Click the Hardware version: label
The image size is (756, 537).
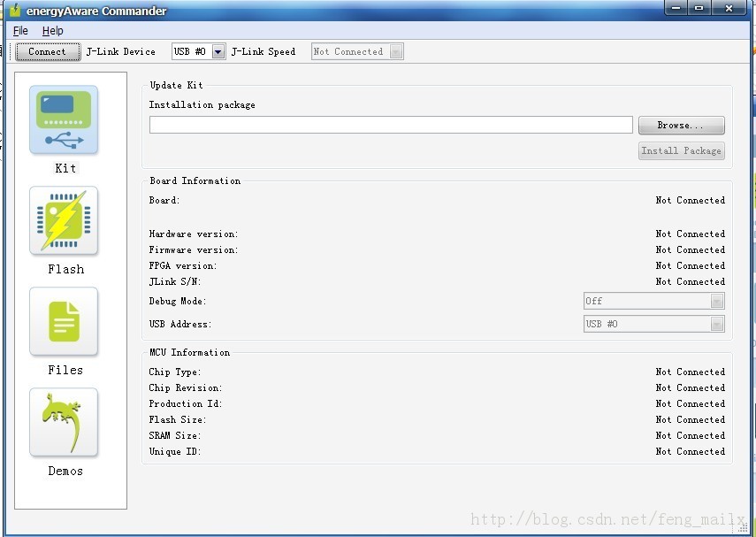point(194,234)
